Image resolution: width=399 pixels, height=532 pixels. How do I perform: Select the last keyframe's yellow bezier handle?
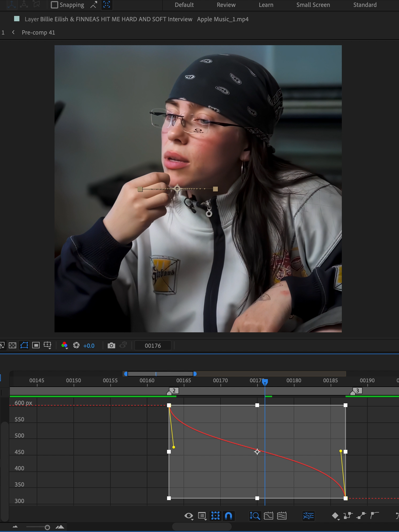341,451
